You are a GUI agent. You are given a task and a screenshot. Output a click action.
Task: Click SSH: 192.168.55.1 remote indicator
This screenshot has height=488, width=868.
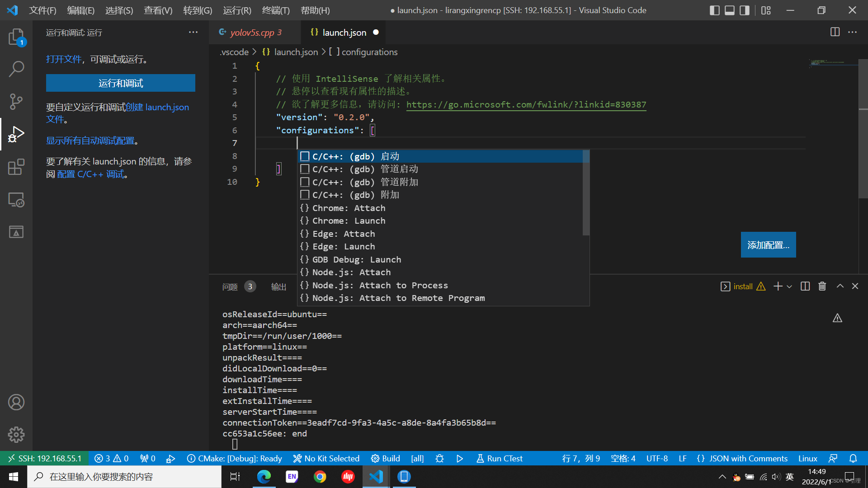tap(44, 459)
